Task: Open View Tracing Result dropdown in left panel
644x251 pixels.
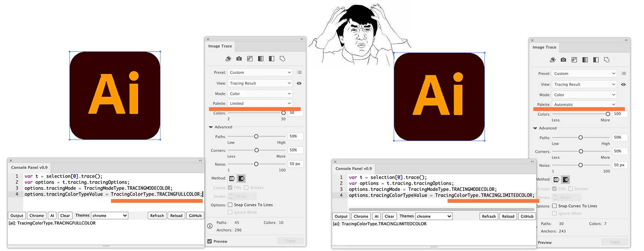Action: coord(260,83)
